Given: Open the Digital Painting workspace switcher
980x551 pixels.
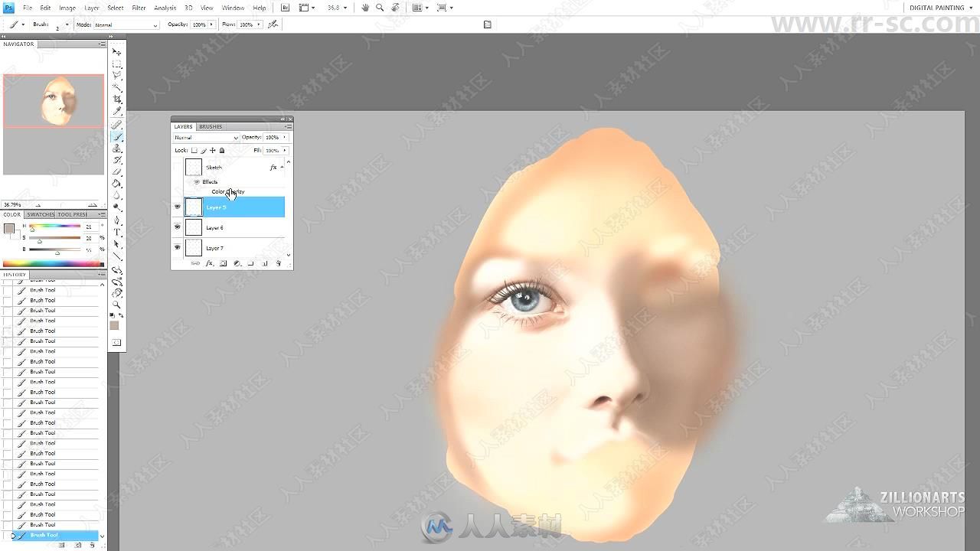Looking at the screenshot, I should tap(941, 8).
